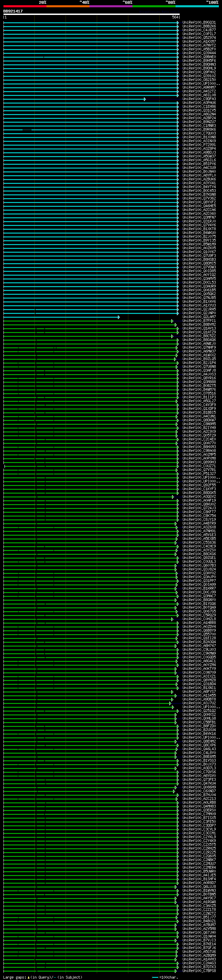
Task: Open hit UniRef100_C4JB77
Action: 199,30
